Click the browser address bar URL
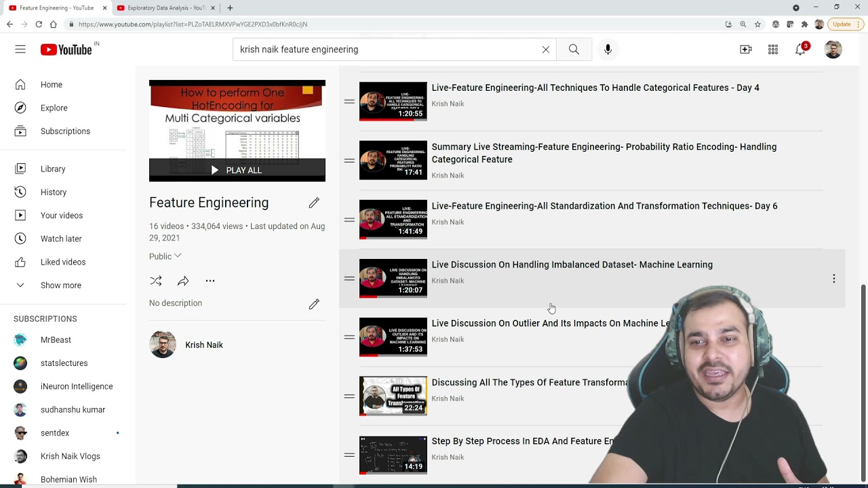The image size is (868, 488). 193,24
